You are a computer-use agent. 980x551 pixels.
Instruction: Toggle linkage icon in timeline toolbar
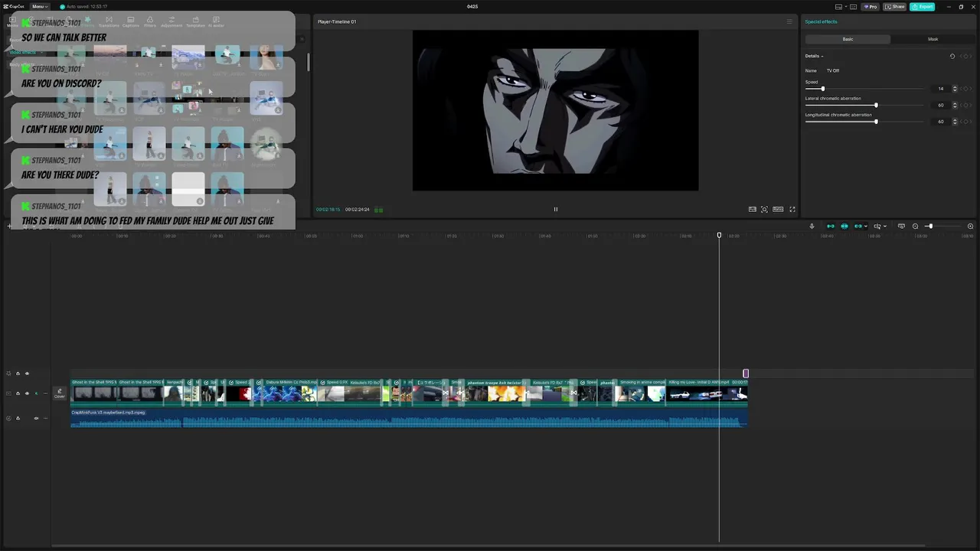tap(858, 227)
